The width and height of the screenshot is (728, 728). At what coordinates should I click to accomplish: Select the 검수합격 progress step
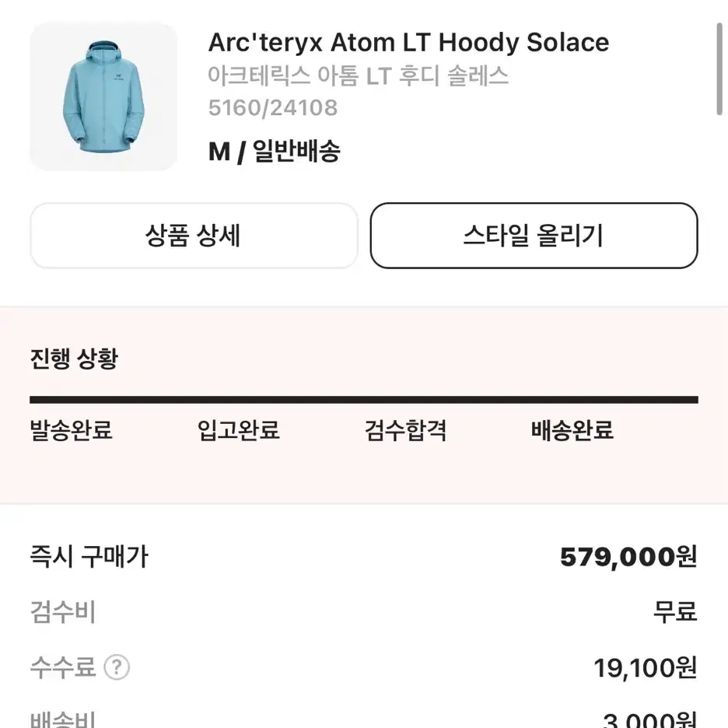pyautogui.click(x=405, y=430)
